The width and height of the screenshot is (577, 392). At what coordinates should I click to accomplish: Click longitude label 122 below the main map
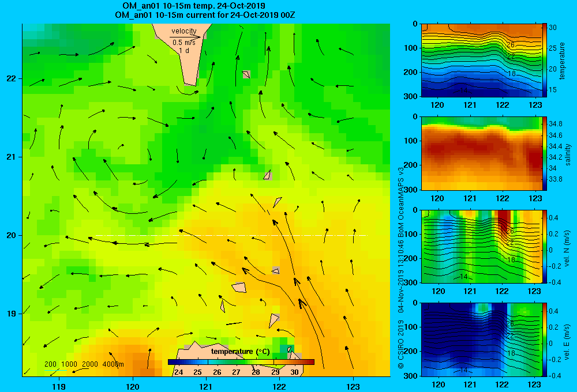279,386
